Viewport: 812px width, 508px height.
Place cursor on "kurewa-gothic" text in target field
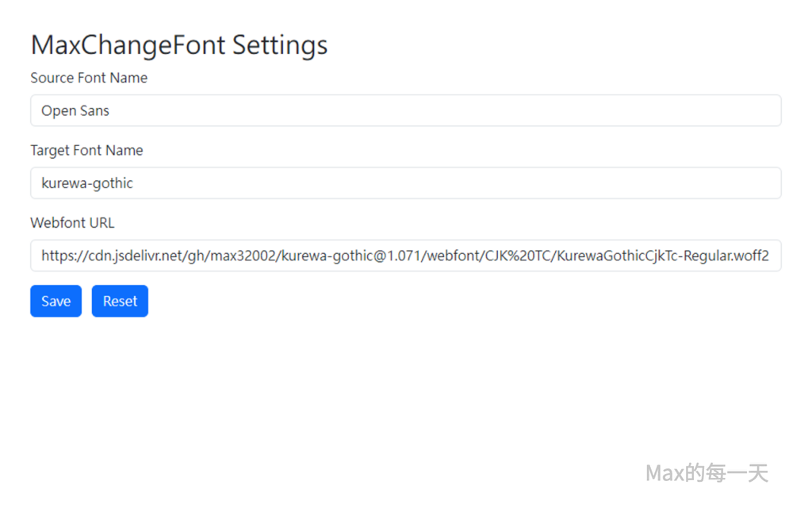87,183
